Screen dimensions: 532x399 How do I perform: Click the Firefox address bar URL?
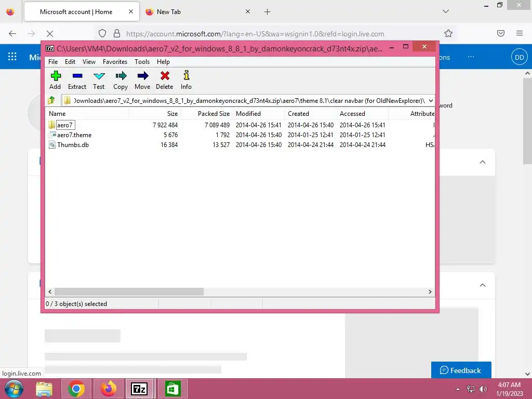(x=255, y=34)
